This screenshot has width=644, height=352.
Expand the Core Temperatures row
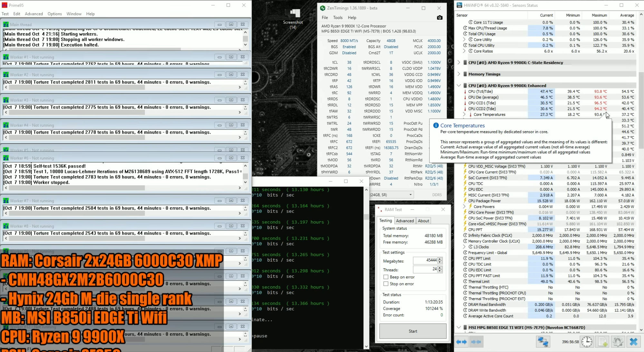tap(464, 114)
